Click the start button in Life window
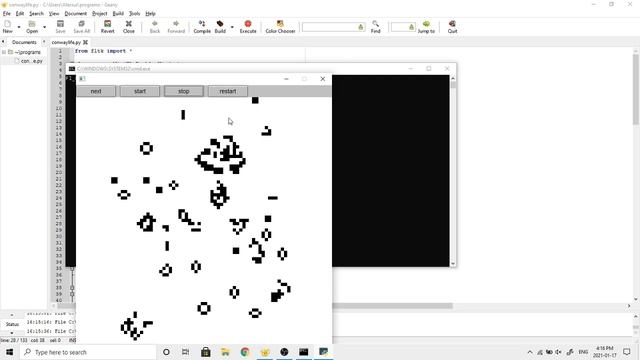Image resolution: width=640 pixels, height=360 pixels. tap(140, 91)
